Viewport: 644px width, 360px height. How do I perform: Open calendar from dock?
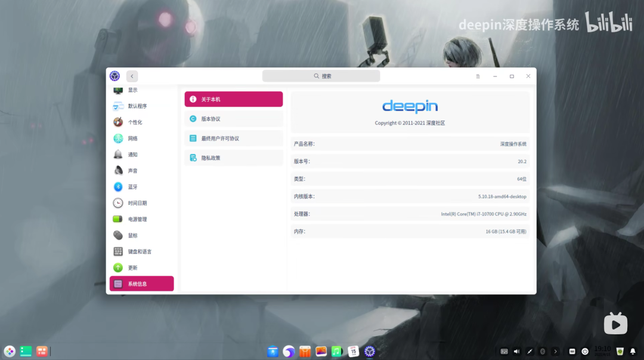point(353,352)
